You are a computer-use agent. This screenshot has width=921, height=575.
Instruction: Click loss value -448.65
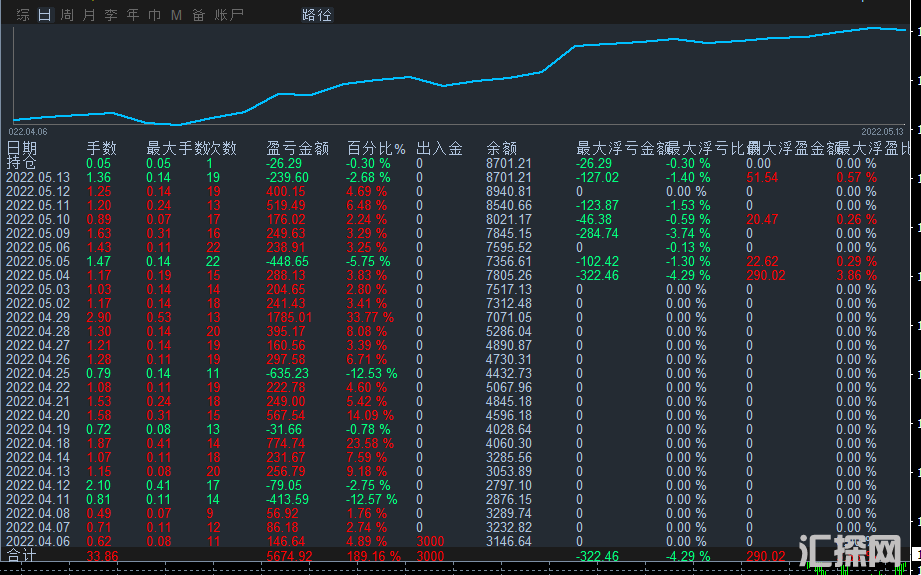coord(287,261)
